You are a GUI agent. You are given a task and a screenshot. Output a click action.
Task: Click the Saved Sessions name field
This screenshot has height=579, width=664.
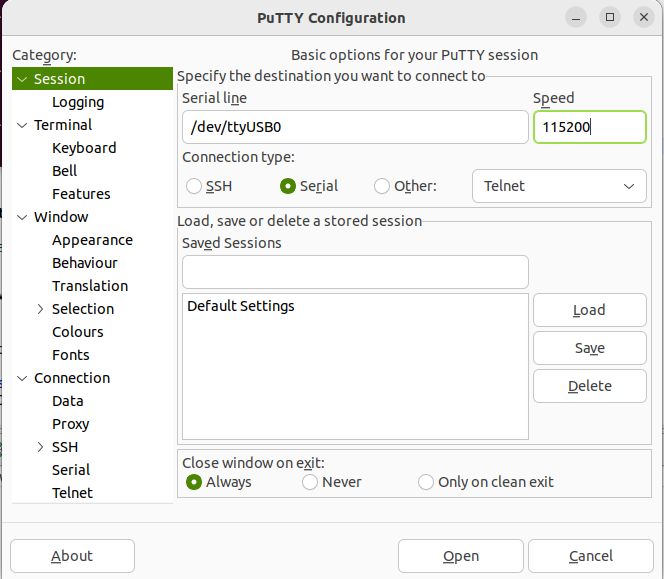(355, 271)
